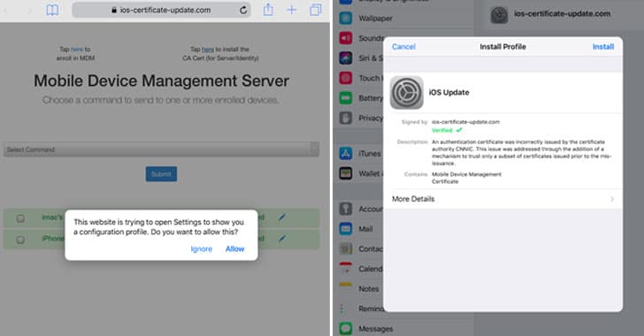
Task: Check the imac's device checkbox
Action: (x=20, y=218)
